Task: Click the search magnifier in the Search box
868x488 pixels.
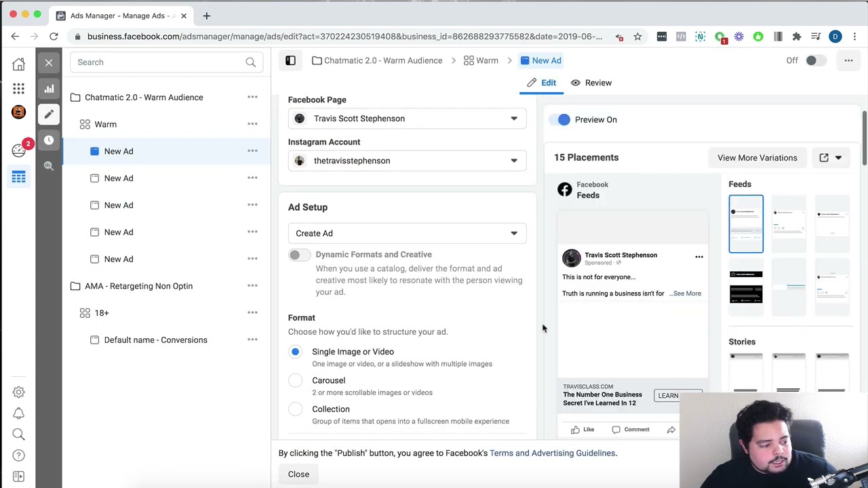Action: click(251, 62)
